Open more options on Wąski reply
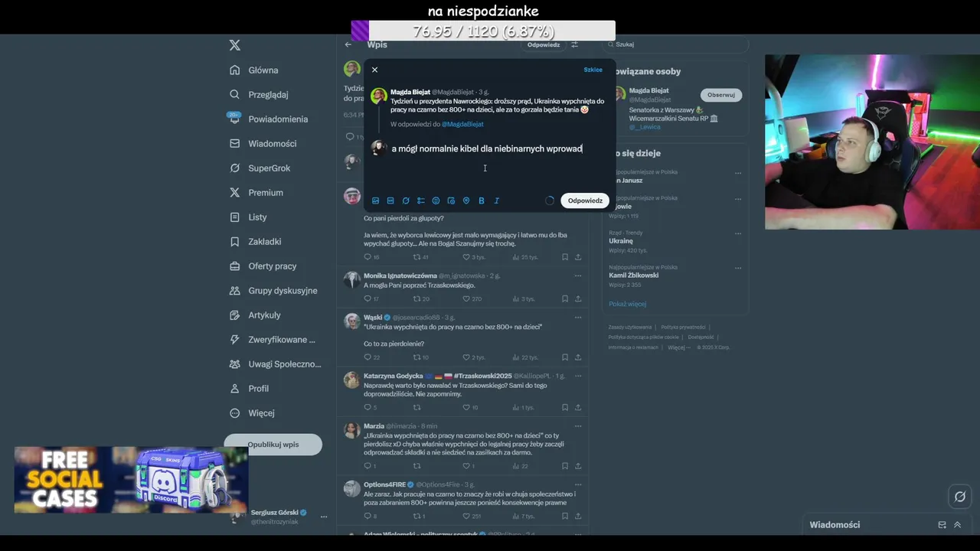 (x=578, y=318)
